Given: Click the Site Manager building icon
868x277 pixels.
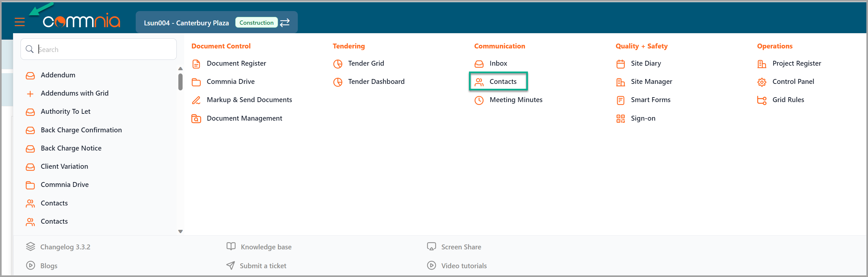Looking at the screenshot, I should pyautogui.click(x=620, y=82).
